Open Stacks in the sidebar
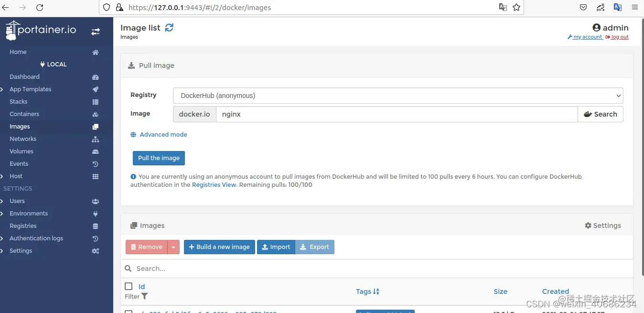 tap(19, 102)
